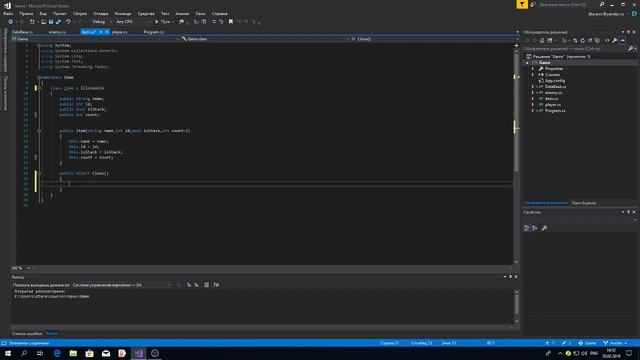The image size is (640, 360).
Task: Click the Navigate Backward toolbar icon
Action: pos(11,22)
